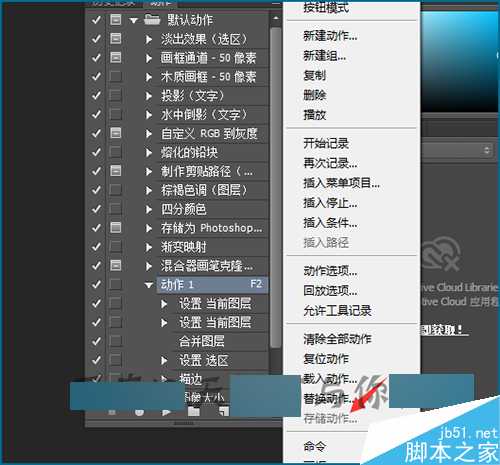Viewport: 500px width, 465px height.
Task: Select 复位动作 menu item
Action: tap(326, 359)
